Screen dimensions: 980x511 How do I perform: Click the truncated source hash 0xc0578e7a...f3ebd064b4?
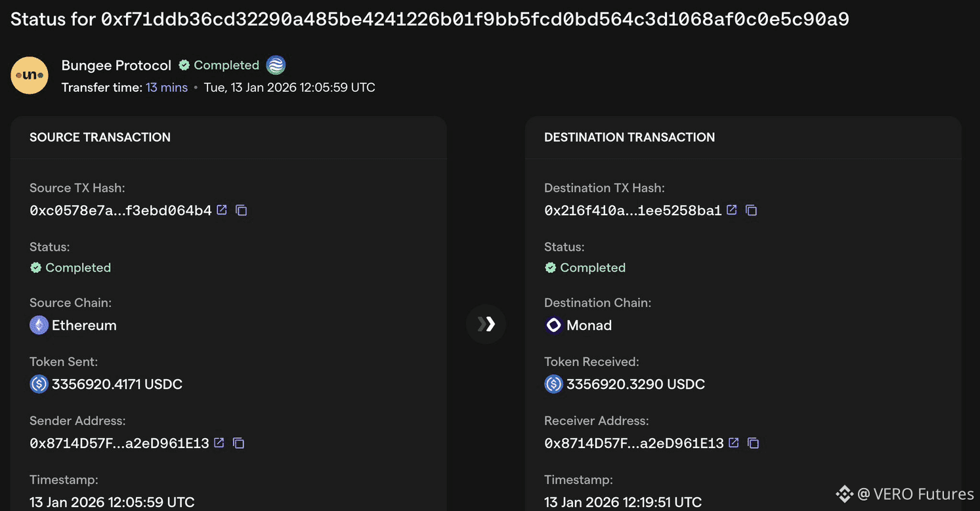[119, 210]
